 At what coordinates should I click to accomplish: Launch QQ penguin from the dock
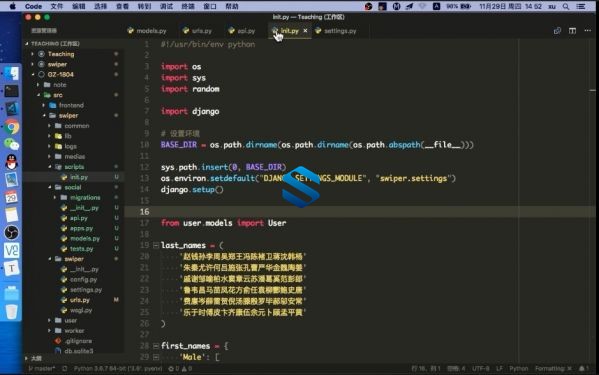(11, 162)
